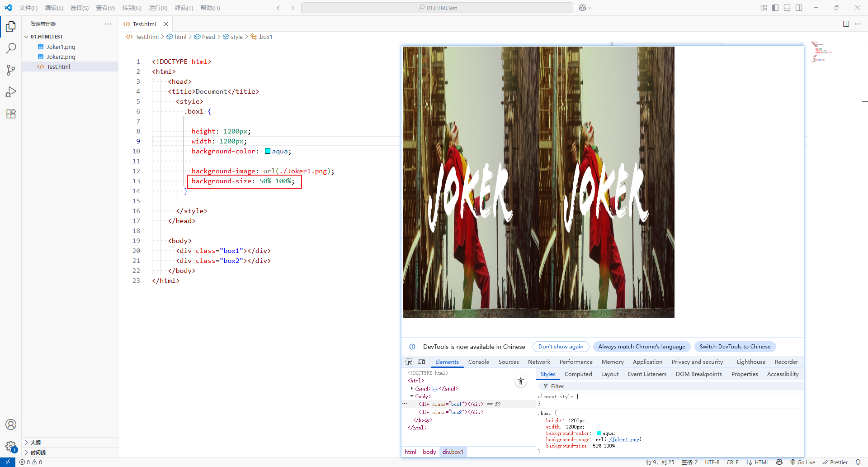Viewport: 868px width, 467px height.
Task: Open the Extensions view icon
Action: (x=11, y=114)
